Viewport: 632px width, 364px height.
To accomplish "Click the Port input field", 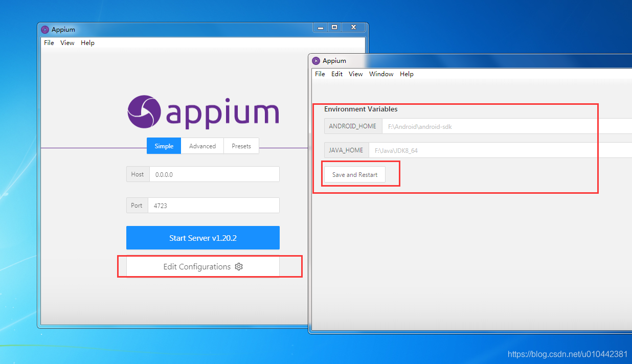I will pyautogui.click(x=214, y=206).
